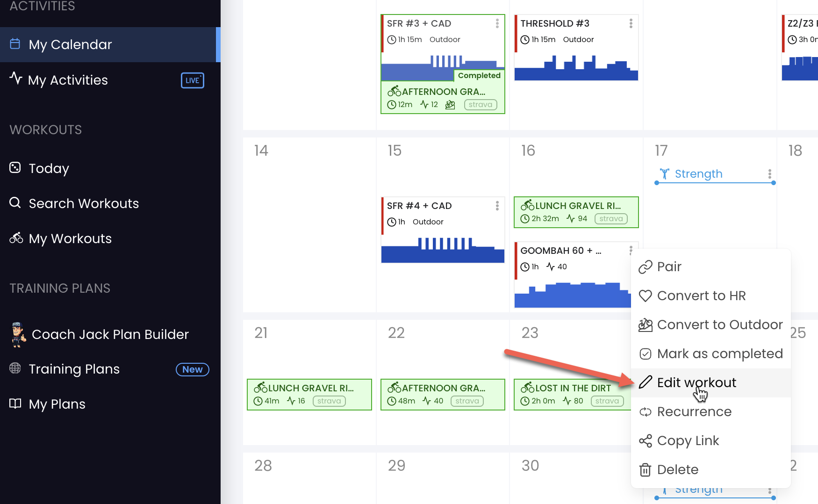
Task: Click the magnifier icon beside Search Workouts
Action: coord(15,202)
